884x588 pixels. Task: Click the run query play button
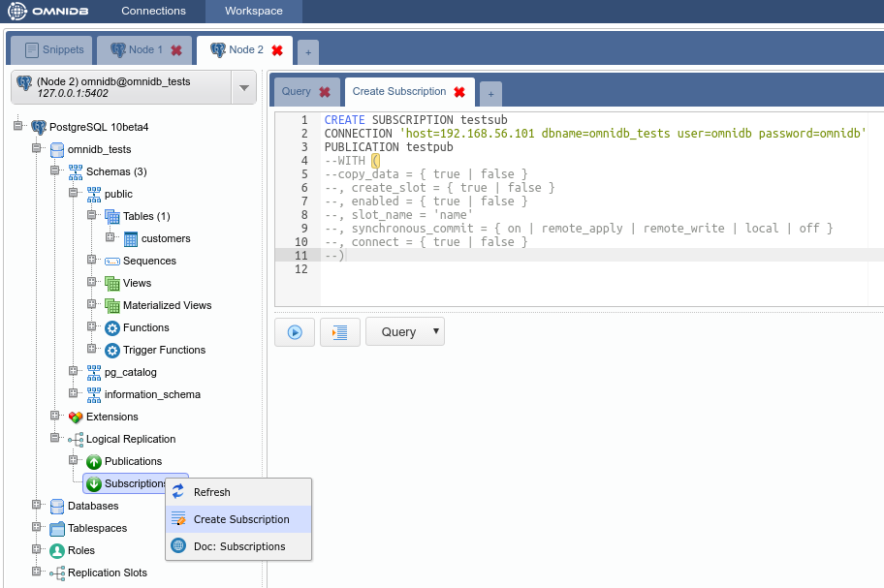coord(295,332)
